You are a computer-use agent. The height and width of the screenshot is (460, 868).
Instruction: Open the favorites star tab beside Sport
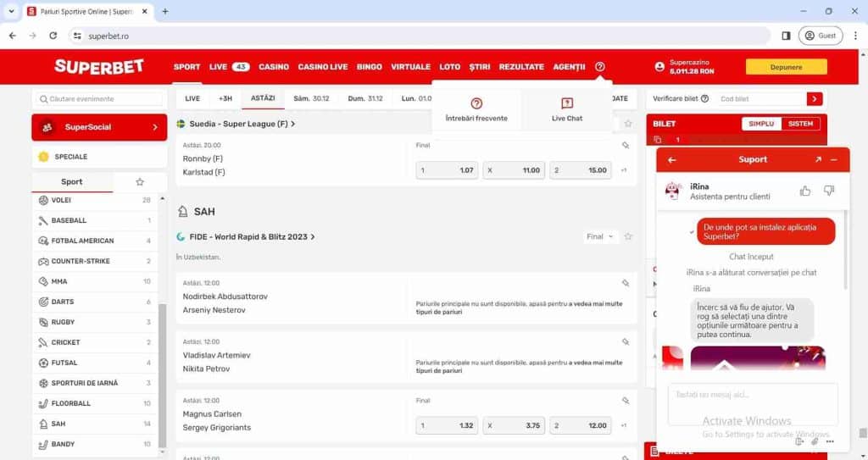click(x=140, y=181)
